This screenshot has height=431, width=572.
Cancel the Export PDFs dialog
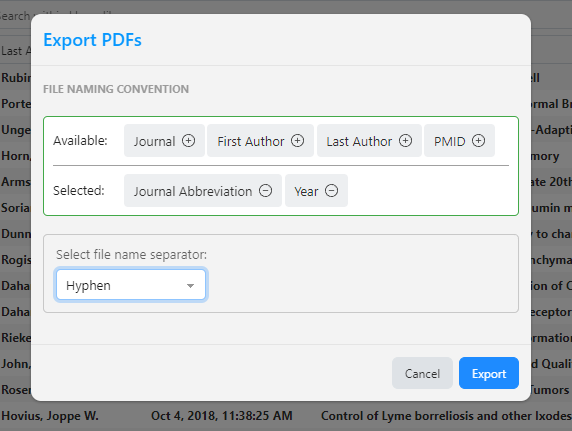tap(422, 373)
